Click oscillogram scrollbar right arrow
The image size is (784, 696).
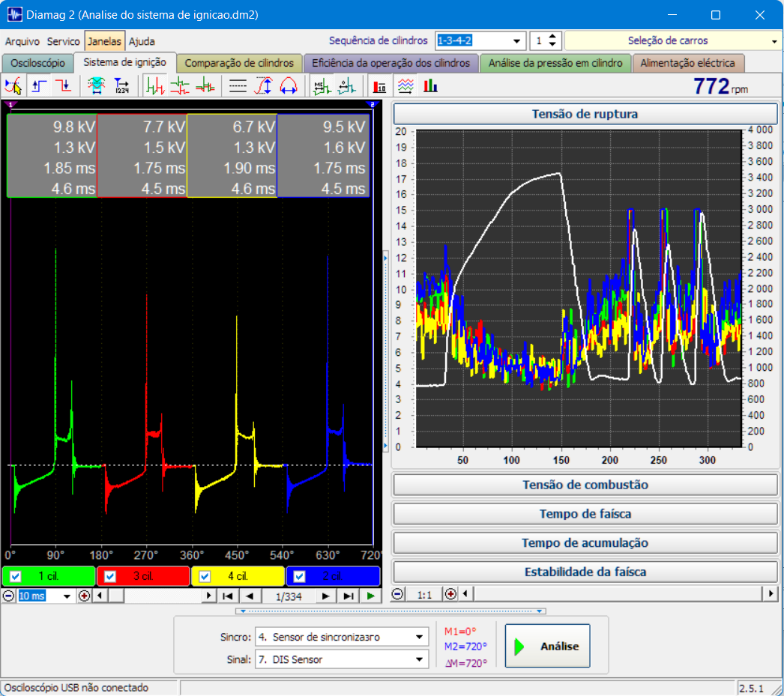pyautogui.click(x=208, y=596)
